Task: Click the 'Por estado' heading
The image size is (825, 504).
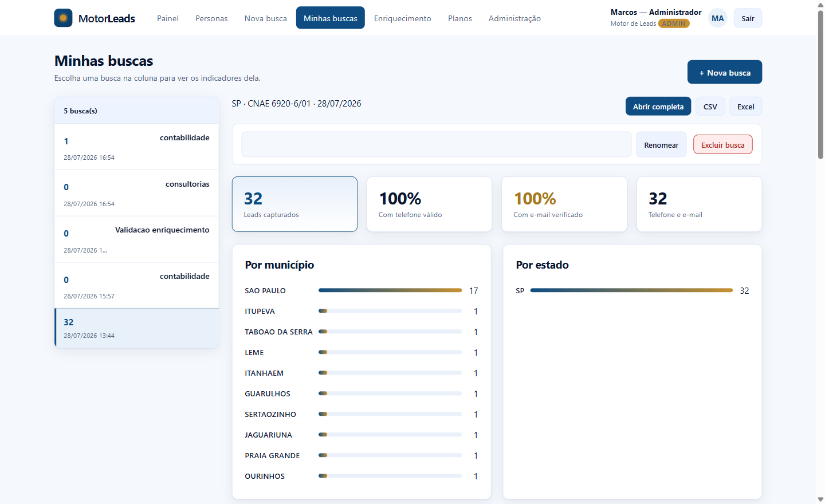Action: [x=542, y=265]
